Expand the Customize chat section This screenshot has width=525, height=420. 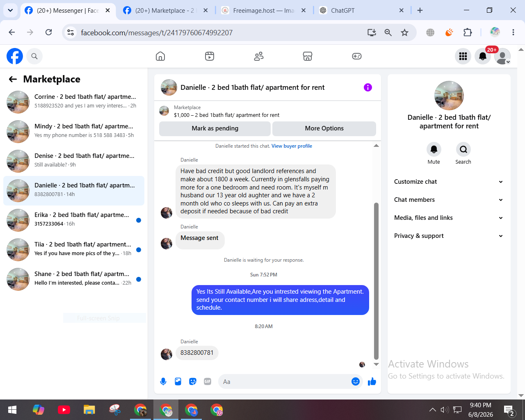(449, 182)
